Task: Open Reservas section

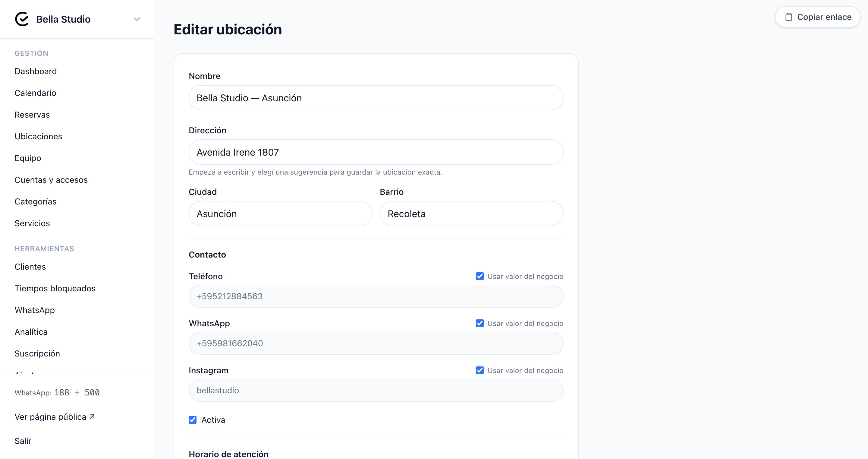Action: (x=32, y=115)
